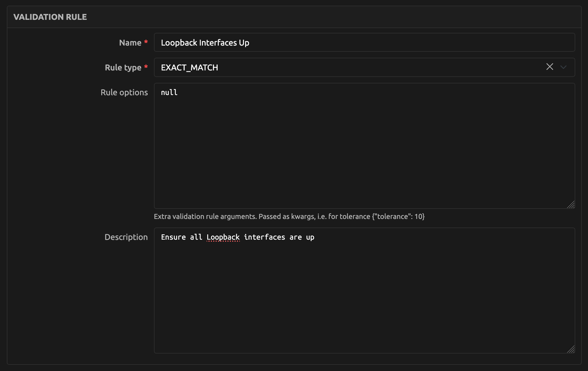
Task: Click the Rule options help text
Action: coord(289,217)
